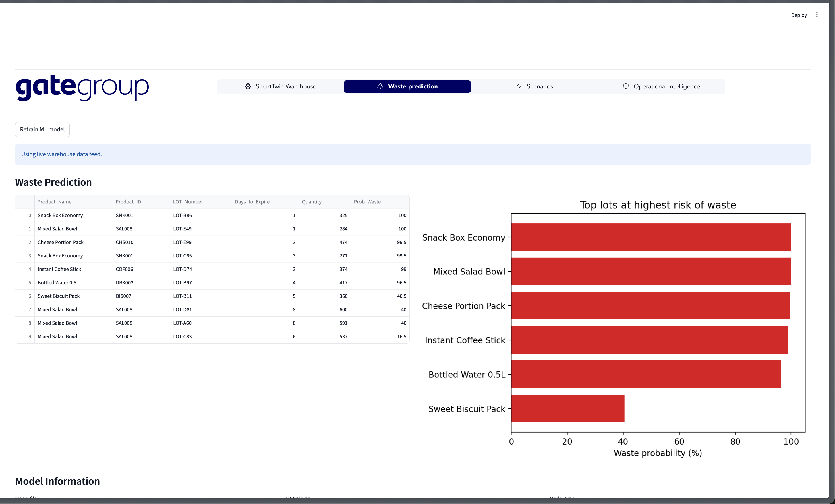Click the recycle icon on Waste prediction tab
This screenshot has width=835, height=504.
(x=380, y=86)
